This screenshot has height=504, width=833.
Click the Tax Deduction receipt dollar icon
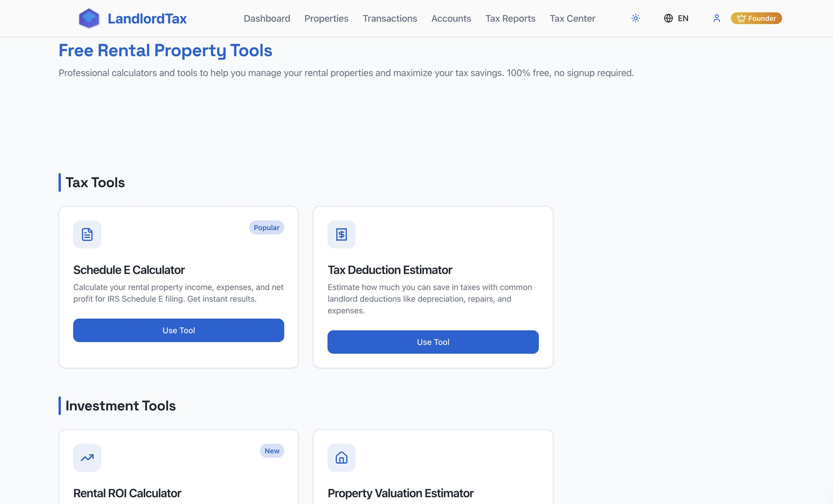pyautogui.click(x=342, y=235)
